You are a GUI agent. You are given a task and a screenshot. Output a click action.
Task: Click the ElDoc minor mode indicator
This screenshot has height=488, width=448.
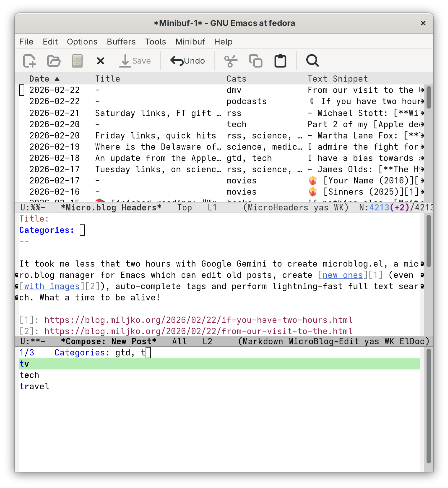click(412, 341)
